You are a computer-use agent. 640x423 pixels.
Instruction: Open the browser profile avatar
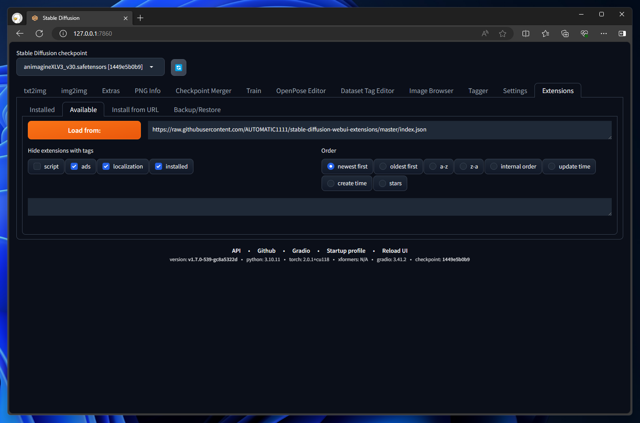tap(17, 18)
